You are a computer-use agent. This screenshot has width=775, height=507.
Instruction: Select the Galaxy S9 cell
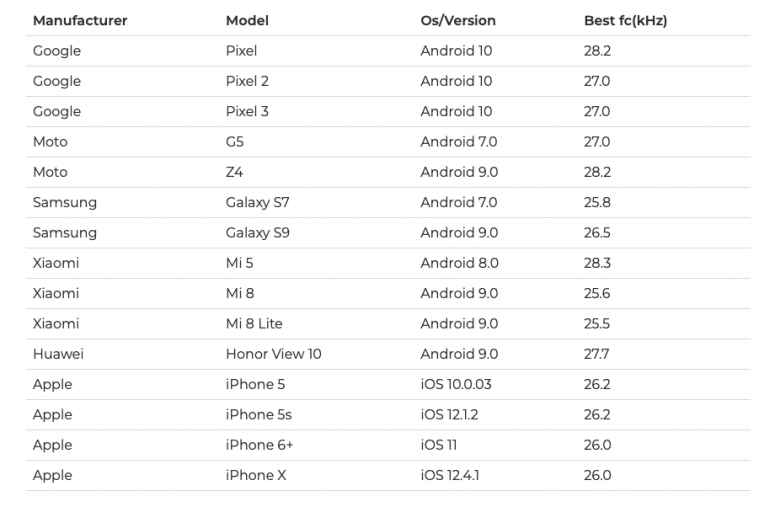pyautogui.click(x=258, y=233)
